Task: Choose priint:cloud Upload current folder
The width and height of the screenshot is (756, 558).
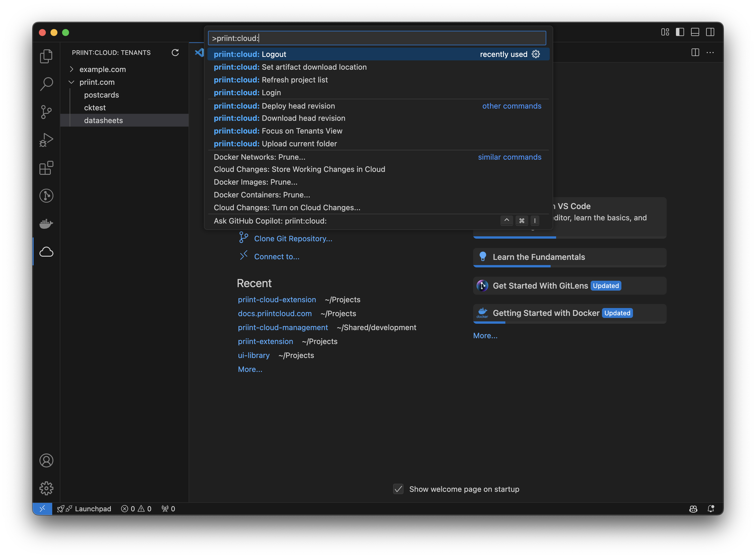Action: 299,143
